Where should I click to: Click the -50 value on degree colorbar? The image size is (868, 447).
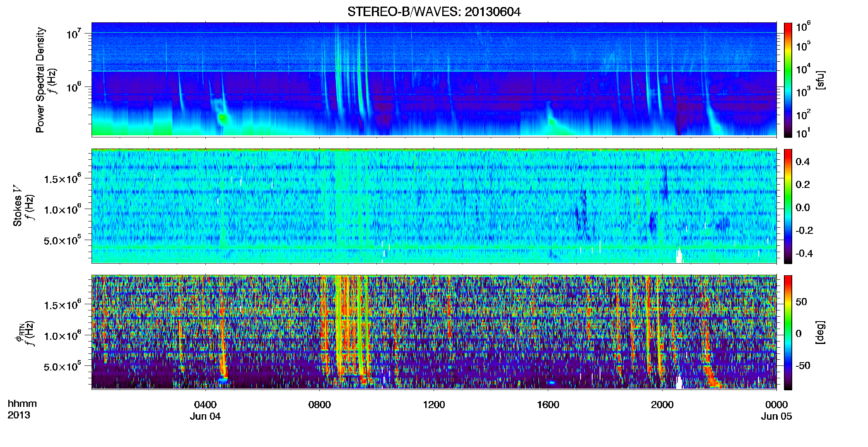(803, 365)
